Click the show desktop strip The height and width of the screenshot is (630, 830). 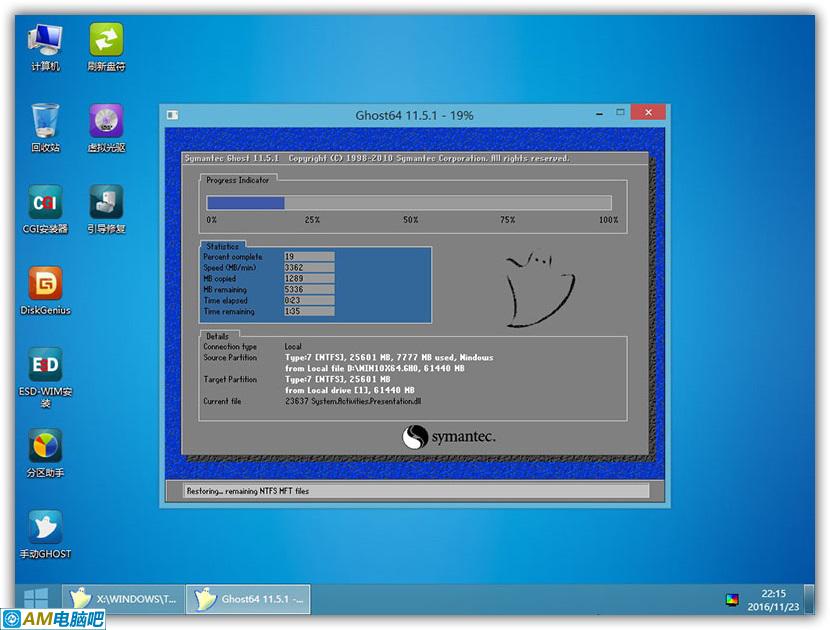click(809, 599)
